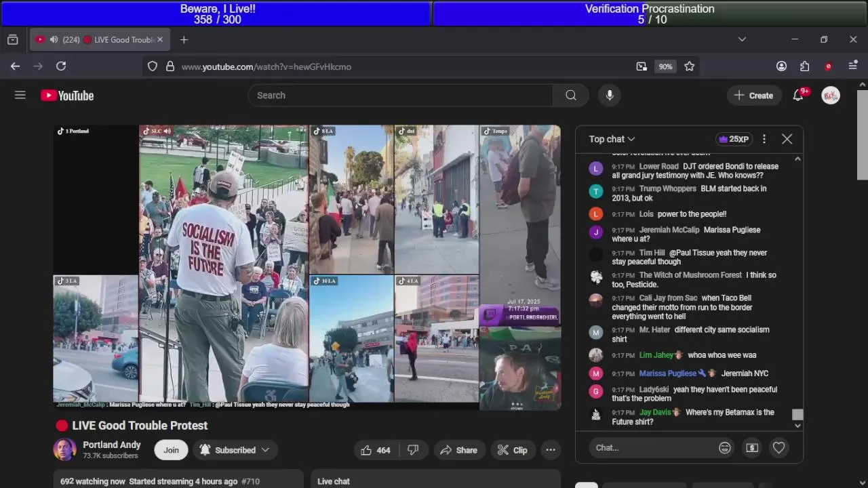Open picture-in-picture icon in address bar
This screenshot has height=488, width=868.
[642, 66]
